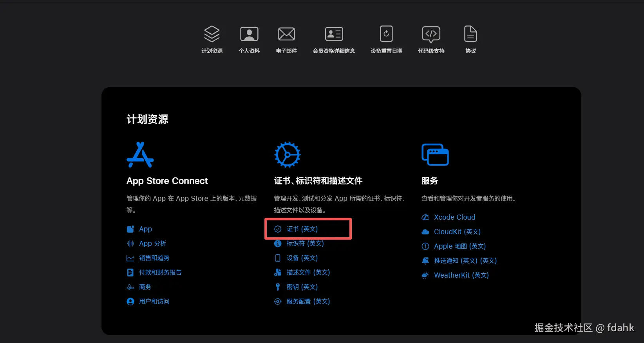Click the large 服务 windows icon
644x343 pixels.
pyautogui.click(x=435, y=155)
